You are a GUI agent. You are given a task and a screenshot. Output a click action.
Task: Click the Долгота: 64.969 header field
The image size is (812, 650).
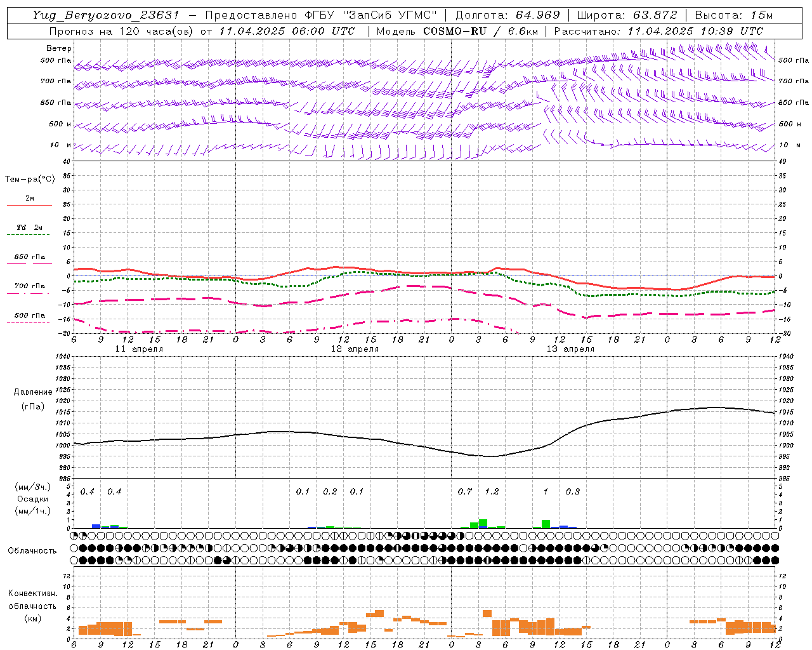pyautogui.click(x=507, y=16)
